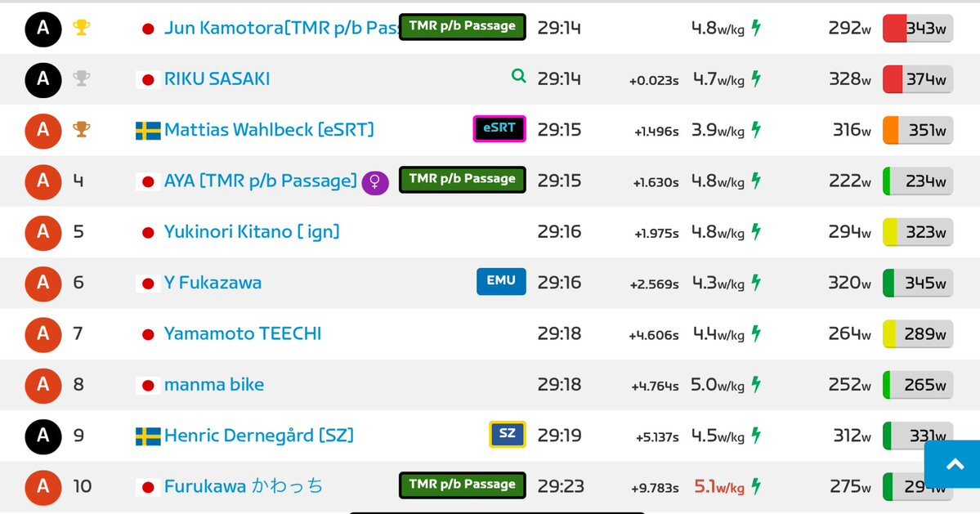This screenshot has width=980, height=514.
Task: Click the black category A badge for Jun Kamotora
Action: coord(43,28)
